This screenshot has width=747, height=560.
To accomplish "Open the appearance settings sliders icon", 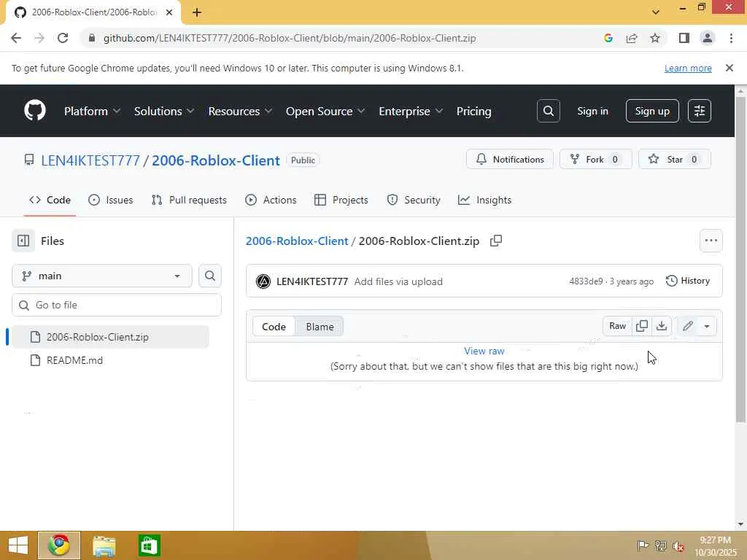I will (700, 111).
